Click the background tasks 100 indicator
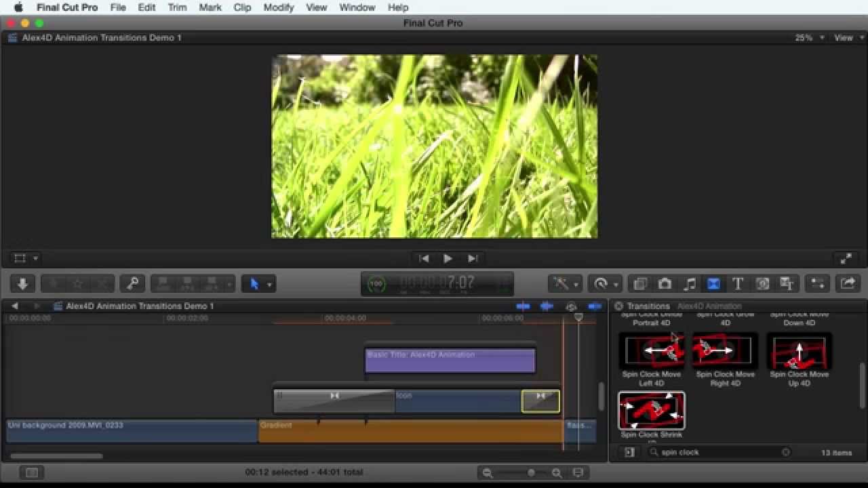 (x=376, y=284)
